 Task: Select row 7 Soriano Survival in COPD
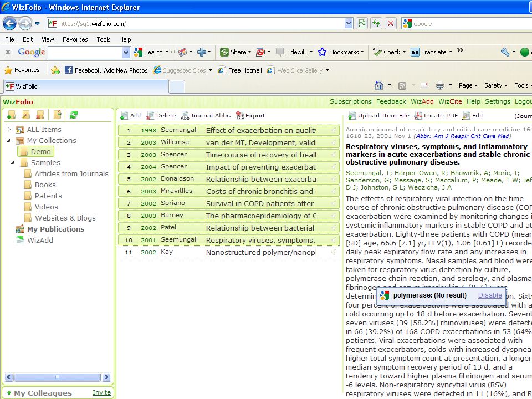(x=229, y=203)
